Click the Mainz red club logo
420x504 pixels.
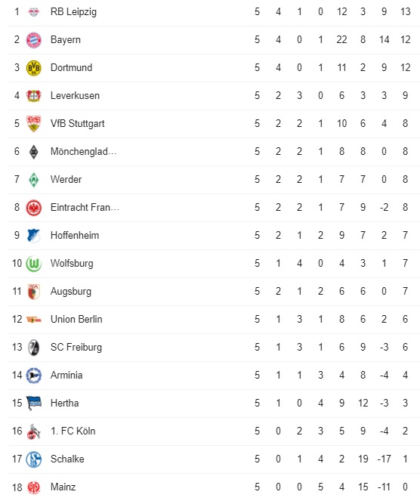34,487
